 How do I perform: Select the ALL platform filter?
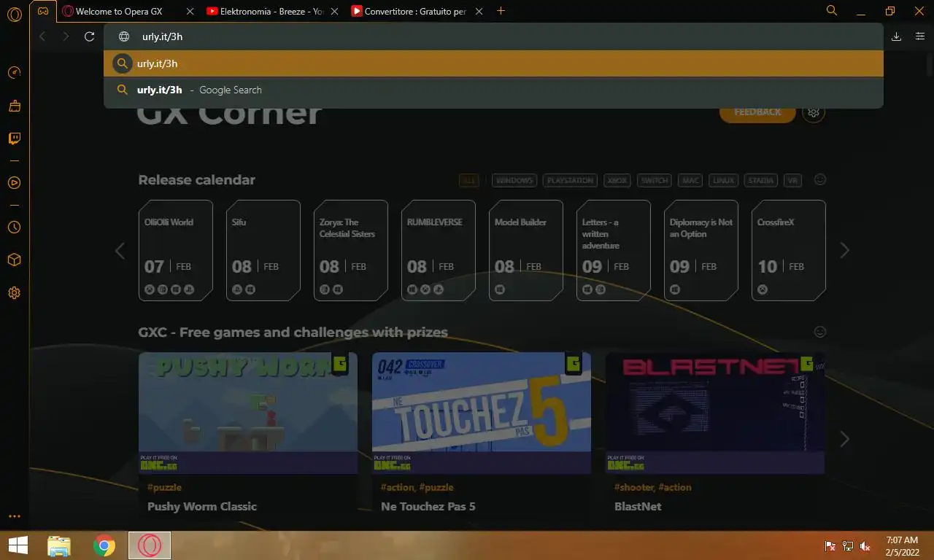pos(469,180)
